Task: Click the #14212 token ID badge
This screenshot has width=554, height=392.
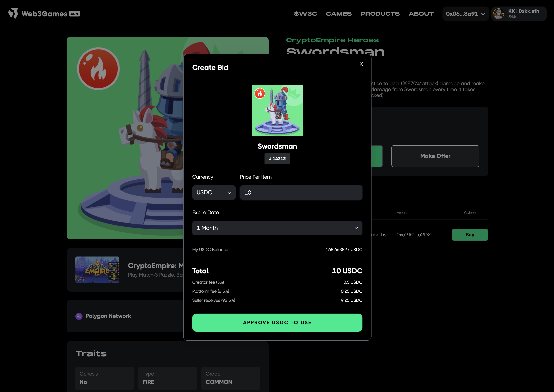Action: pyautogui.click(x=277, y=159)
